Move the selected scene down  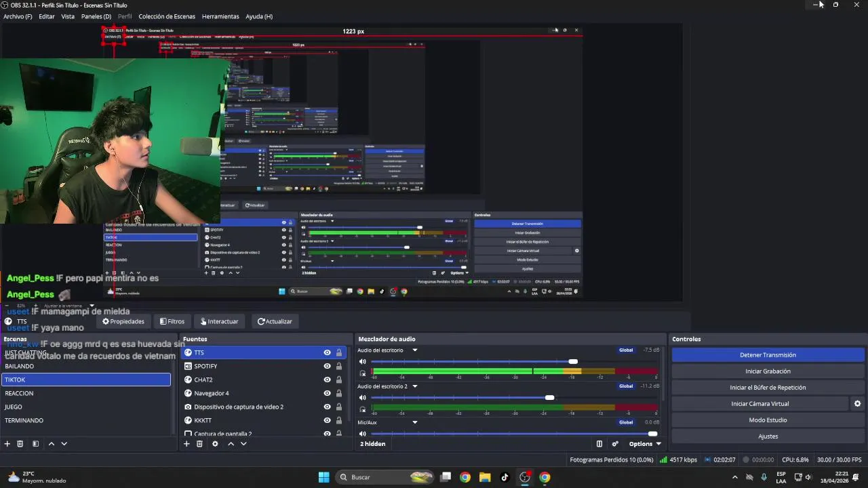coord(64,444)
